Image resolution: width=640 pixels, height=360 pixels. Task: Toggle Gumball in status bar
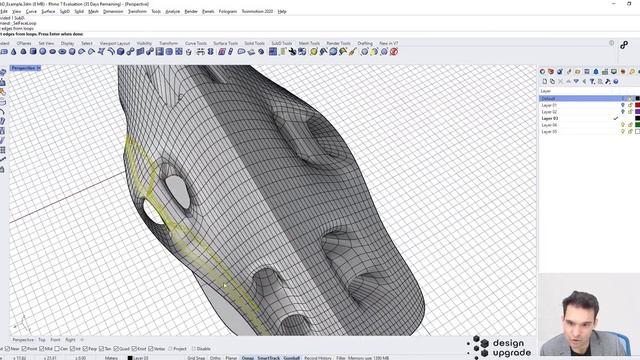(x=291, y=358)
